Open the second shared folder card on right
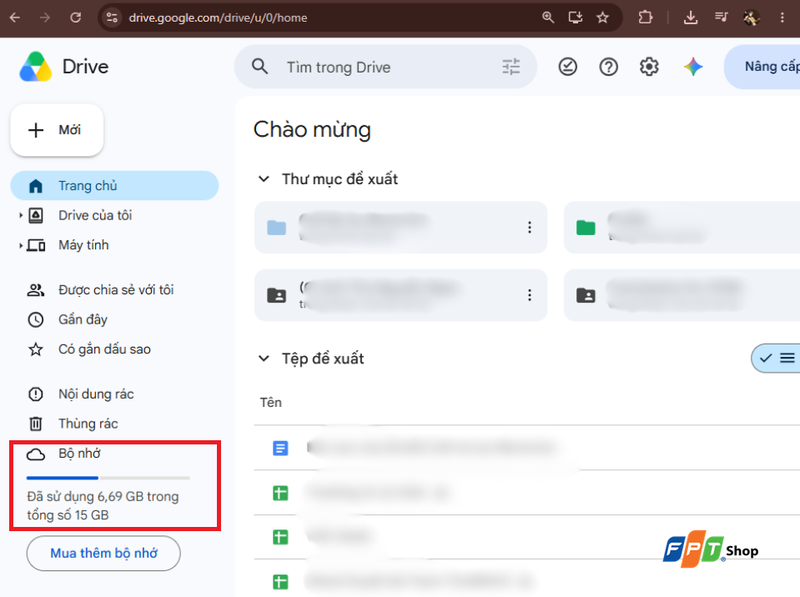The image size is (800, 597). tap(682, 295)
